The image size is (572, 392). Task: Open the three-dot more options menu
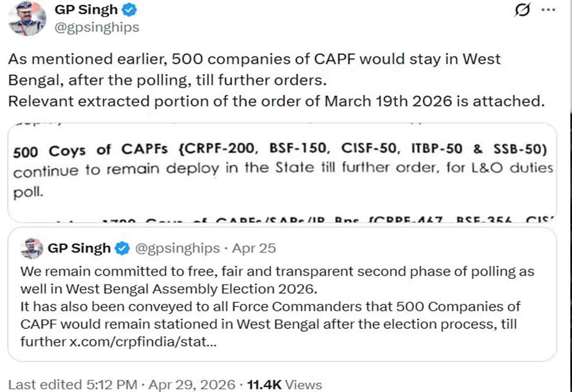[548, 9]
